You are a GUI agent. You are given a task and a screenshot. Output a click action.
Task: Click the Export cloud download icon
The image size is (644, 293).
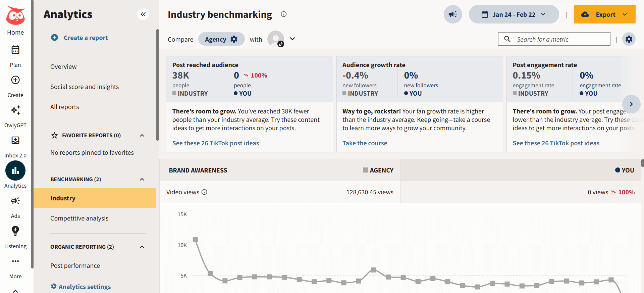click(x=585, y=14)
